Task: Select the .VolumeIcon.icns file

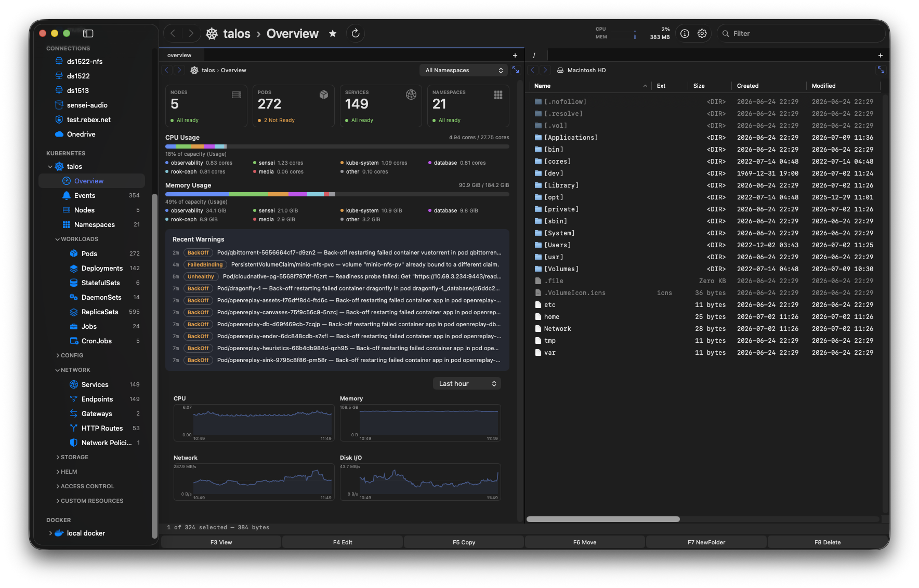Action: click(x=704, y=293)
